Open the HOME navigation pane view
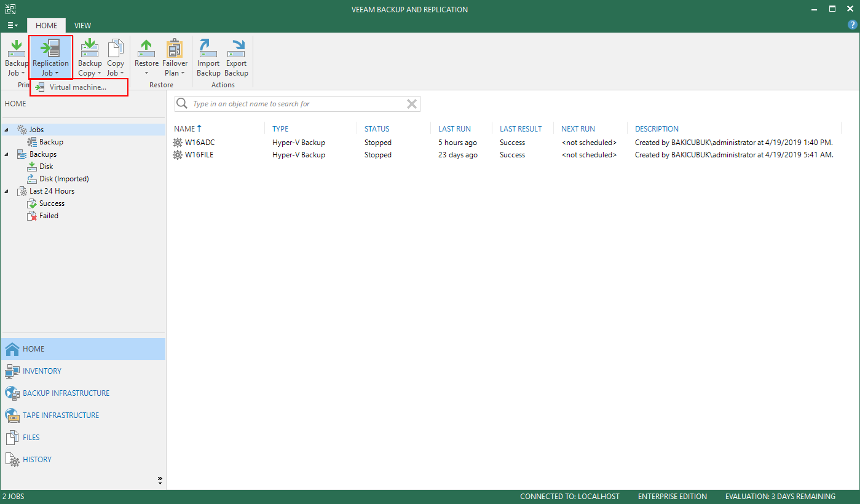The height and width of the screenshot is (504, 860). click(83, 348)
